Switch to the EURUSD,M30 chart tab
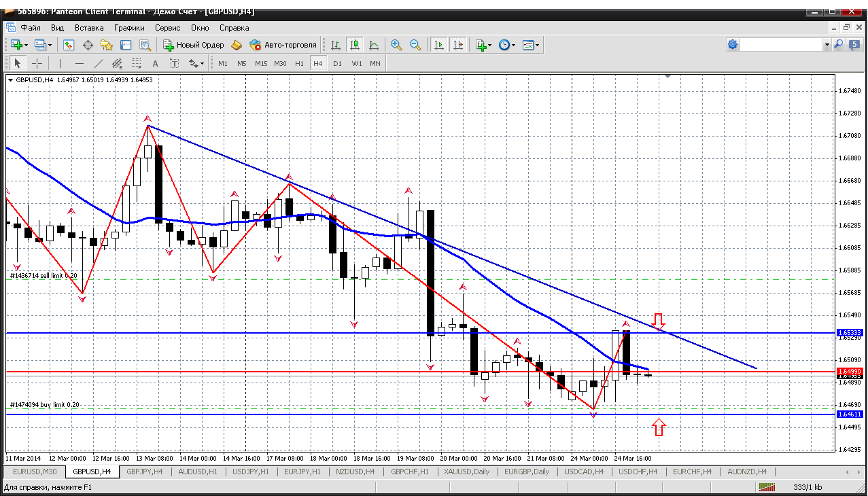The image size is (868, 496). click(35, 472)
